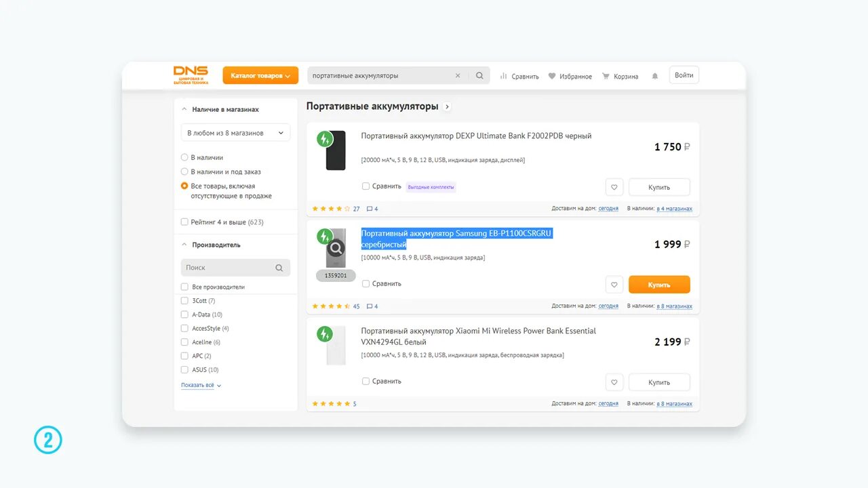
Task: Check Рейтинг 4 и выше filter
Action: coord(184,222)
